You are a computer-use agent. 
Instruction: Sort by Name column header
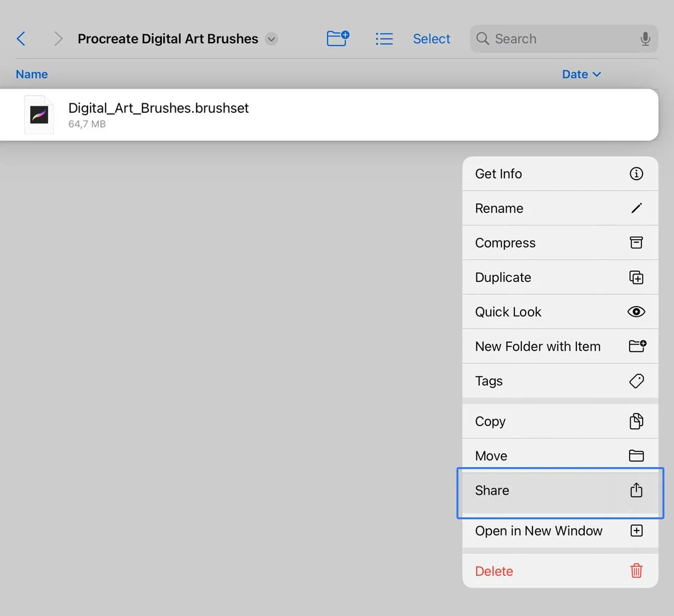(31, 74)
